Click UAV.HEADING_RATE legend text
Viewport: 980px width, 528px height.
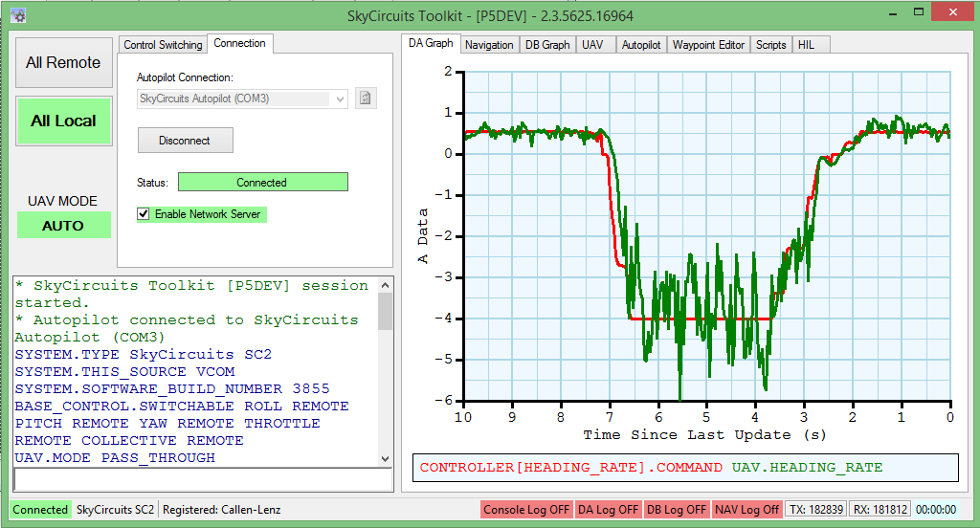tap(807, 468)
